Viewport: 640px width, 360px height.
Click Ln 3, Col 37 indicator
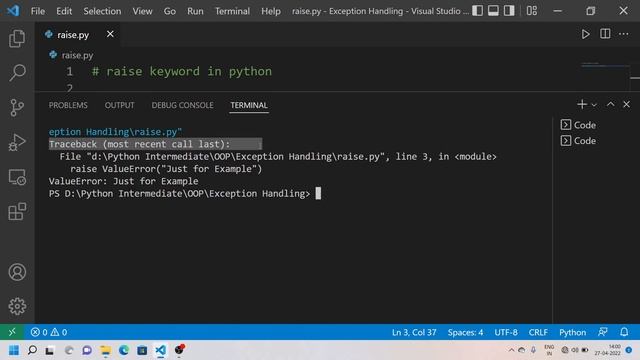pyautogui.click(x=414, y=332)
